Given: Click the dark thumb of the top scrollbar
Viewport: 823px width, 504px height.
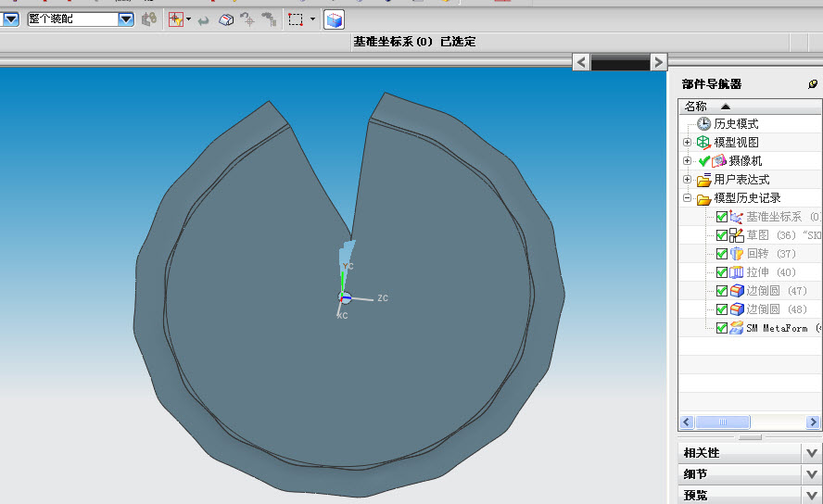Looking at the screenshot, I should tap(620, 62).
